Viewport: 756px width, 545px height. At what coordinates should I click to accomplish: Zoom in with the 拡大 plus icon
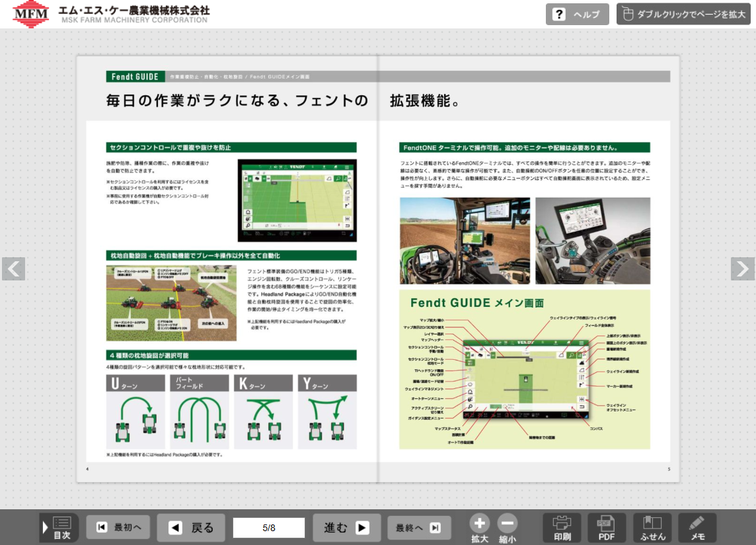[479, 528]
